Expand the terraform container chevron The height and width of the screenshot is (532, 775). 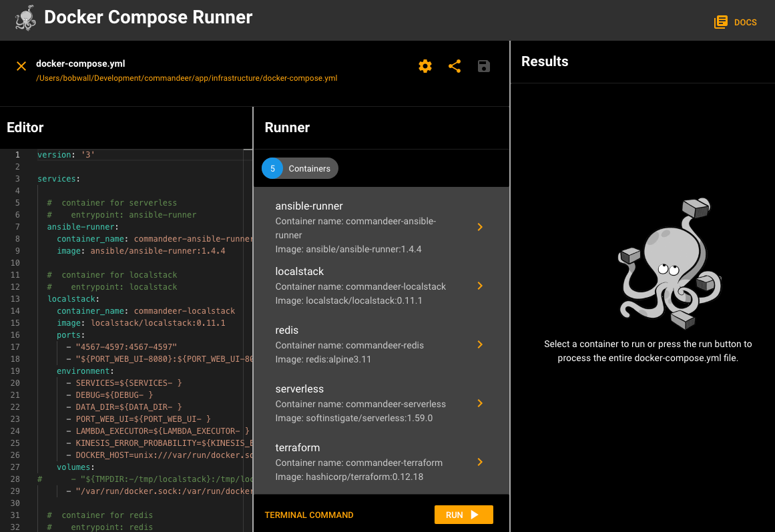(480, 462)
